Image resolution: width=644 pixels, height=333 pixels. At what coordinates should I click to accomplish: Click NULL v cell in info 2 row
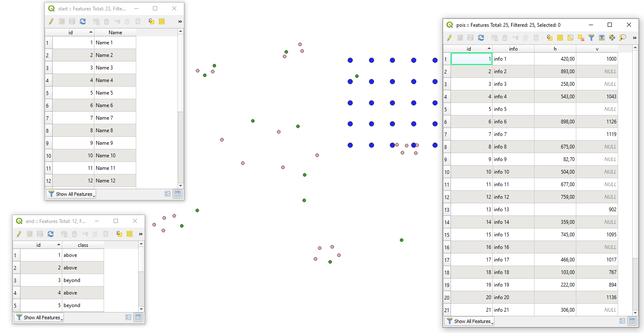597,72
